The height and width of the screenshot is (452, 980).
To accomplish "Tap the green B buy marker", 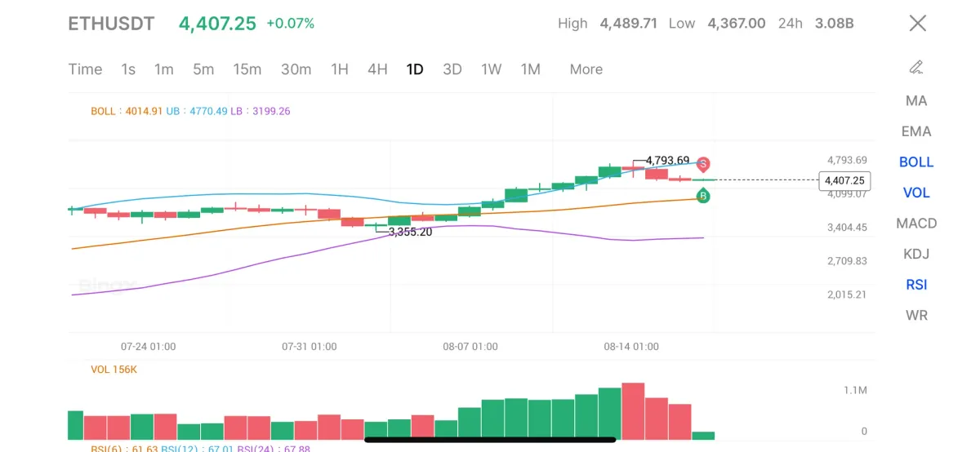I will click(x=702, y=195).
